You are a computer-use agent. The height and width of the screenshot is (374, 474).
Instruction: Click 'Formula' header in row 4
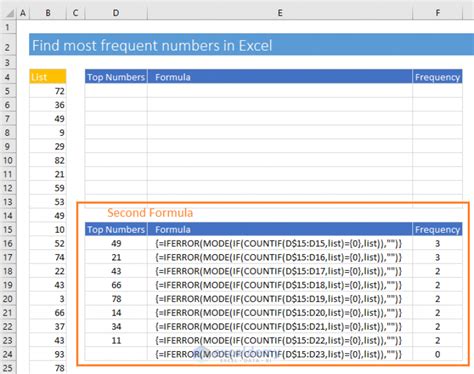point(280,77)
